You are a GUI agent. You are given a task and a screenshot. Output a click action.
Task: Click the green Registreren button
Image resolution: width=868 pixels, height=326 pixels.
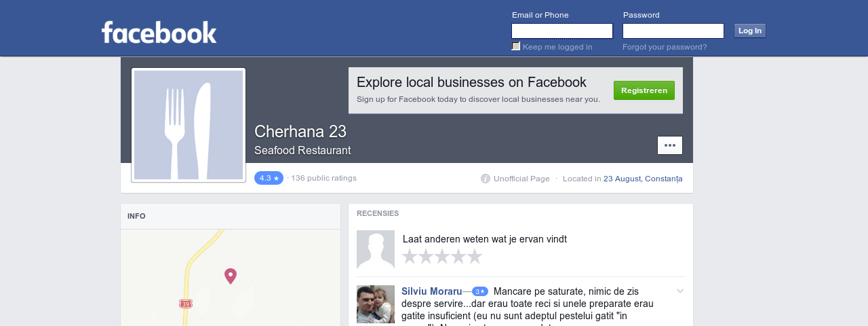(x=644, y=90)
